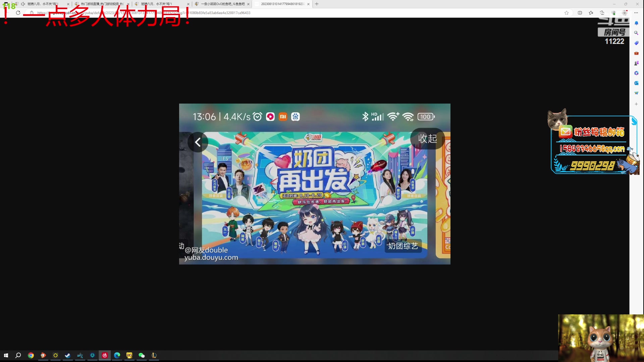Screen dimensions: 644x362
Task: Open the browser settings three-dots menu
Action: pos(636,13)
